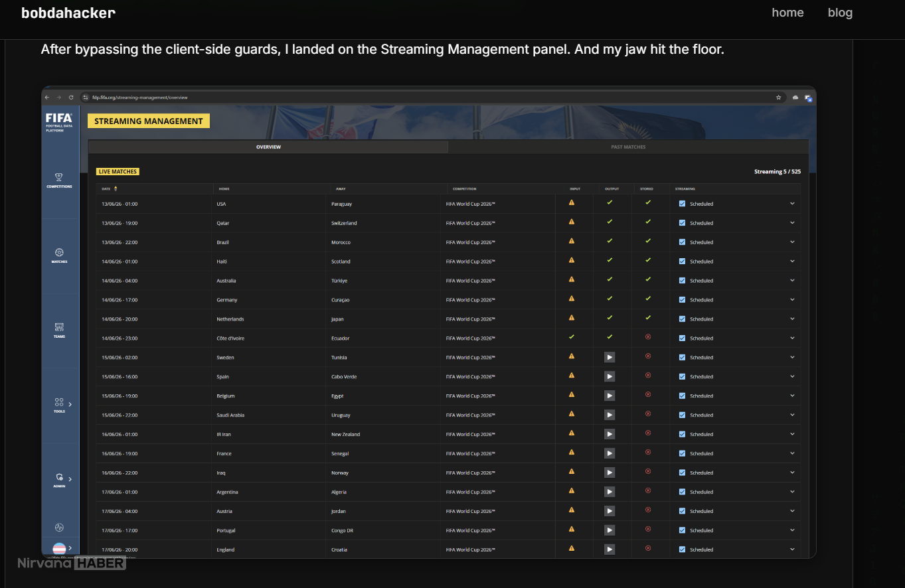Click the input checkmark in Côte d'Ivoire row
Screen dimensions: 905x588
[x=572, y=337]
